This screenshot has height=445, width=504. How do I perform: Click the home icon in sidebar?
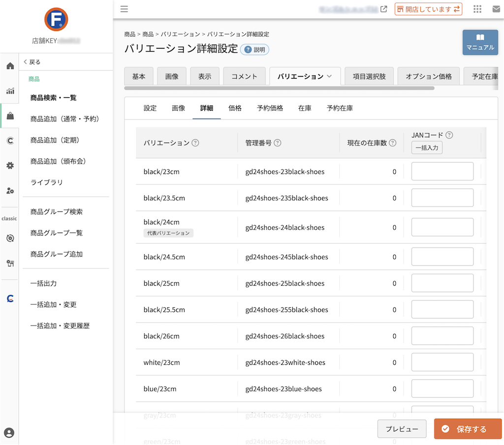click(x=10, y=66)
